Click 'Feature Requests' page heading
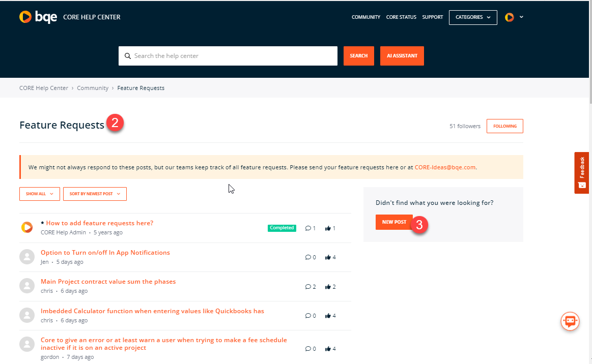 click(x=62, y=125)
